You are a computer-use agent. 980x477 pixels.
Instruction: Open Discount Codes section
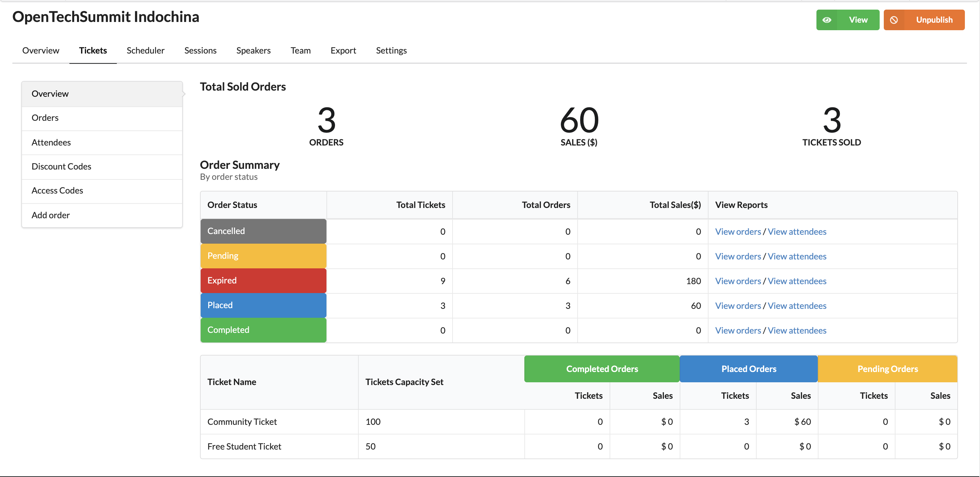click(61, 165)
